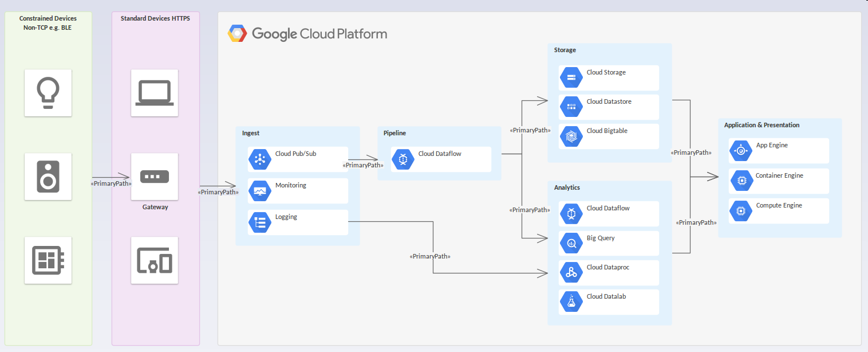Viewport: 868px width, 352px height.
Task: Select the Cloud Datastore element
Action: point(609,107)
